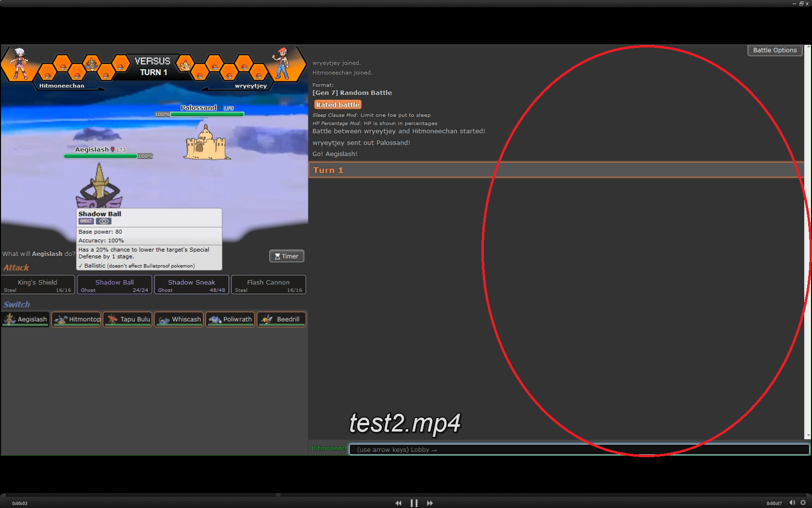Viewport: 812px width, 508px height.
Task: Click the total duration 0:00:07
Action: pyautogui.click(x=774, y=504)
